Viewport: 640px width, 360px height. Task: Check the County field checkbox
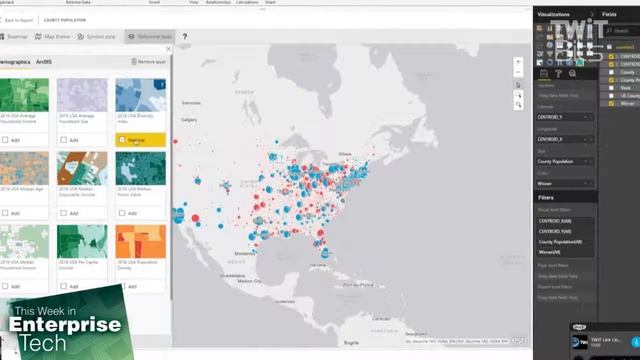(x=611, y=72)
